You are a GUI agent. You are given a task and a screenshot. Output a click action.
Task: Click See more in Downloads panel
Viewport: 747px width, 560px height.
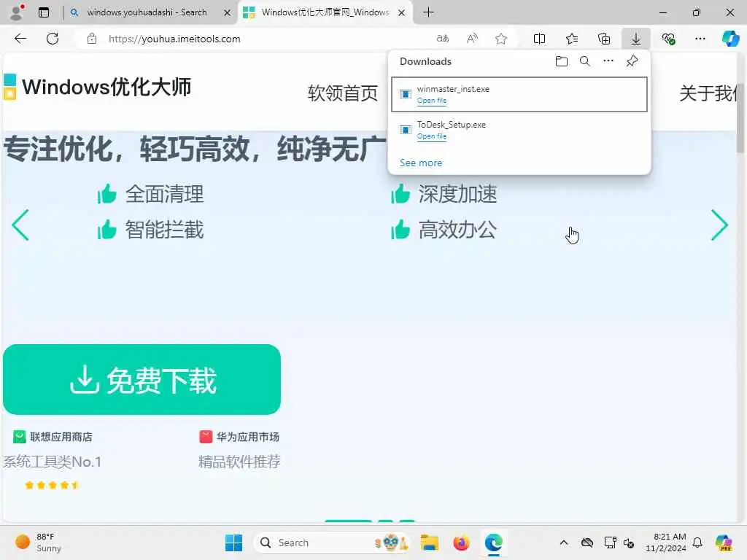click(421, 163)
